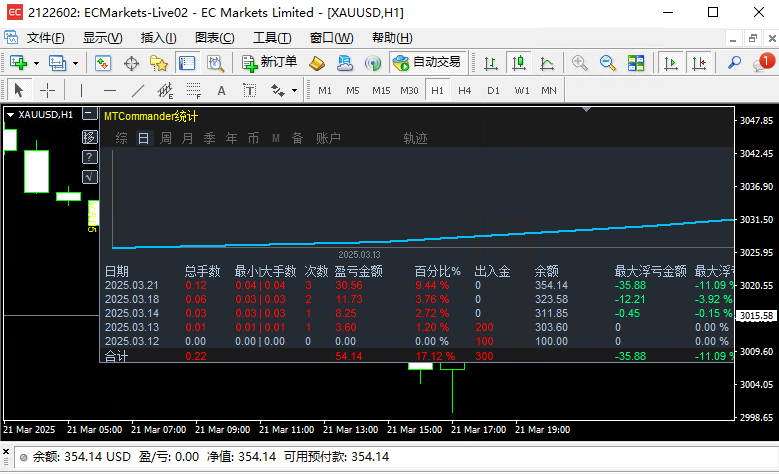Toggle the Terminal panel icon
Screen dimensions: 779x474
[x=187, y=63]
